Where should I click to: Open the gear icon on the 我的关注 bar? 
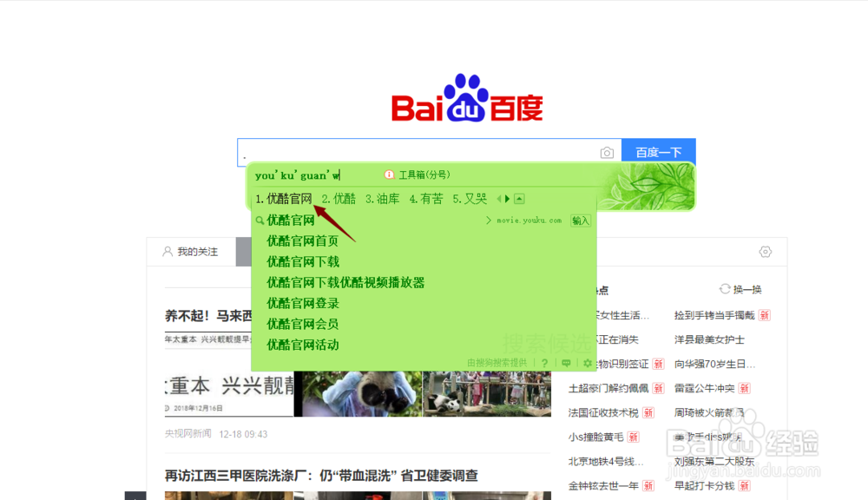[765, 251]
